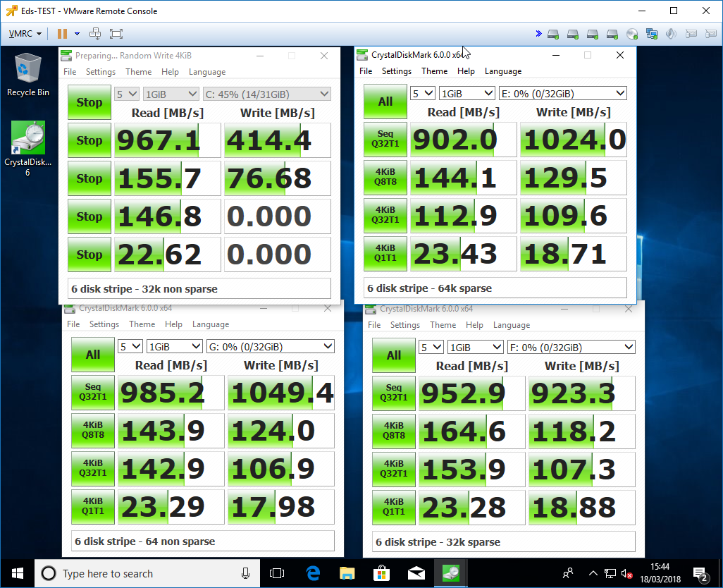The height and width of the screenshot is (588, 723).
Task: Click network adapter device icon in VMRC toolbar
Action: (x=652, y=34)
